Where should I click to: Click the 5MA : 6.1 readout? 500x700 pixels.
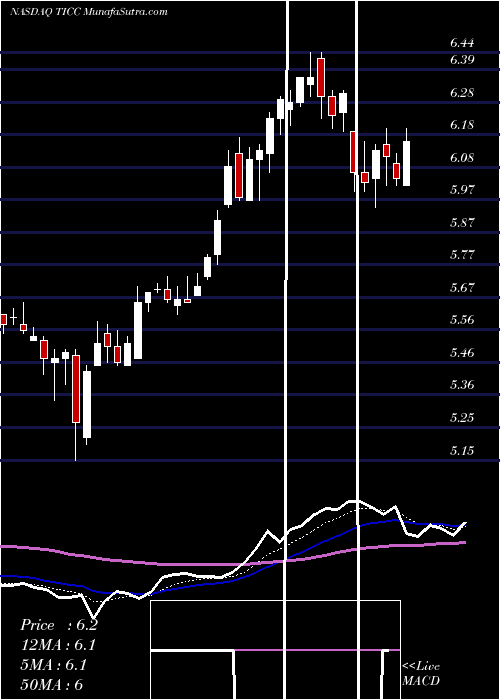[54, 665]
